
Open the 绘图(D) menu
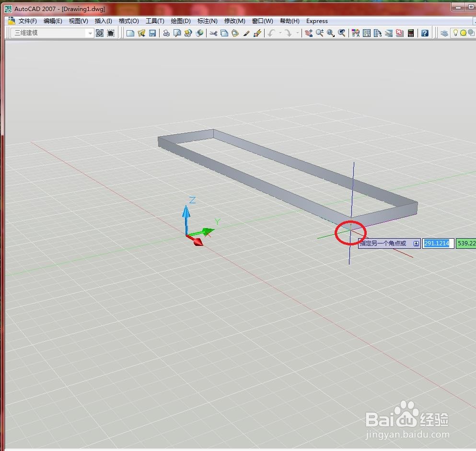[181, 21]
